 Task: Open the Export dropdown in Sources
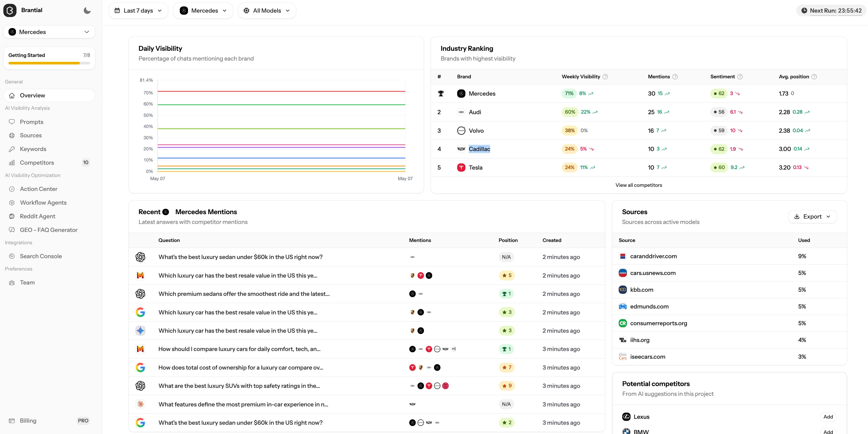coord(812,216)
